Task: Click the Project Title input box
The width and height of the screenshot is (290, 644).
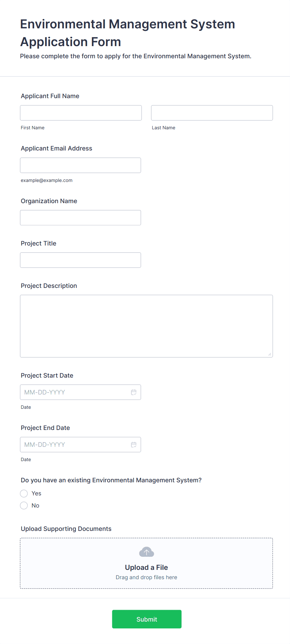Action: [80, 260]
